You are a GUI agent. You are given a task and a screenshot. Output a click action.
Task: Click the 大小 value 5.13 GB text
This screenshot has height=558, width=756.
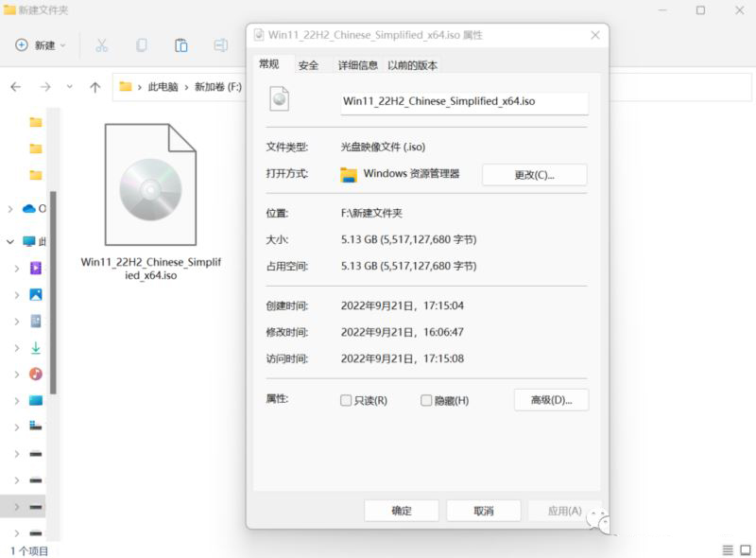click(409, 239)
